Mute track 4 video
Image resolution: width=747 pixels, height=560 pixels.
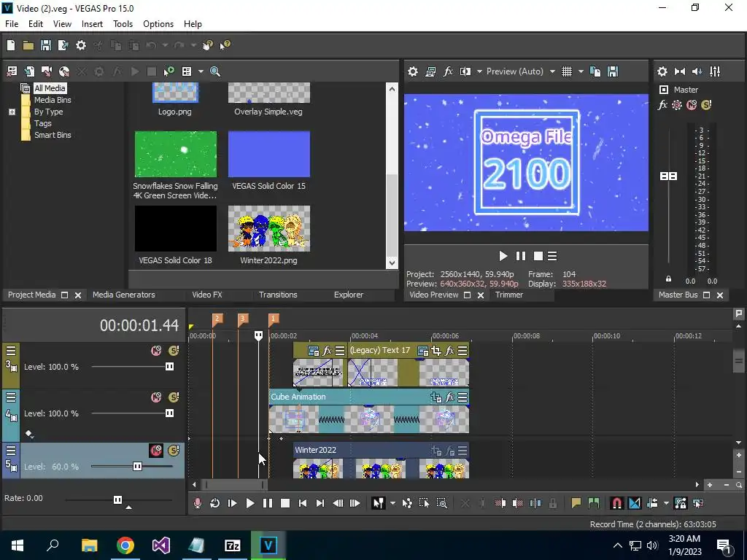(156, 397)
